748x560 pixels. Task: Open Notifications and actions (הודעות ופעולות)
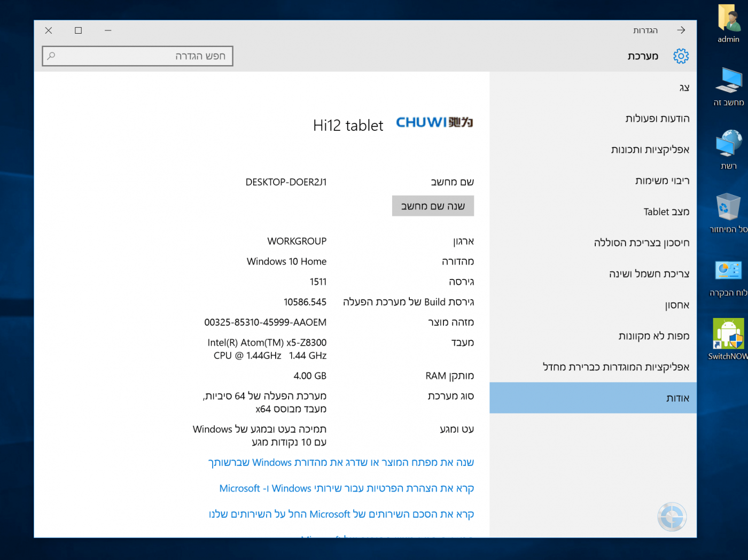point(657,119)
